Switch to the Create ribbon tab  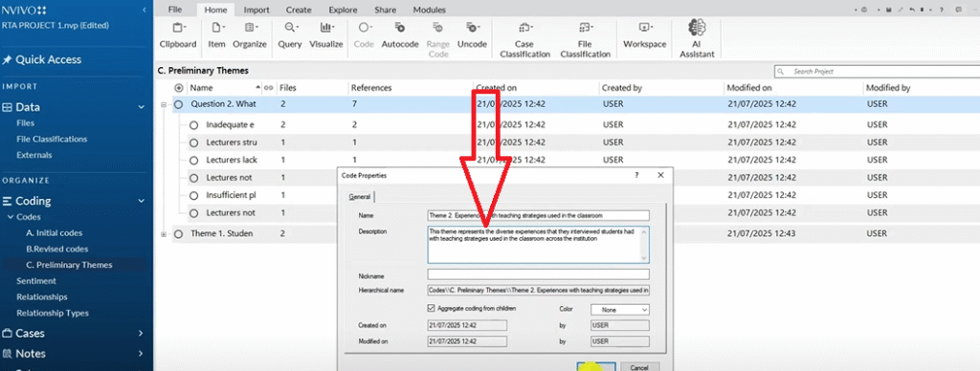[299, 10]
